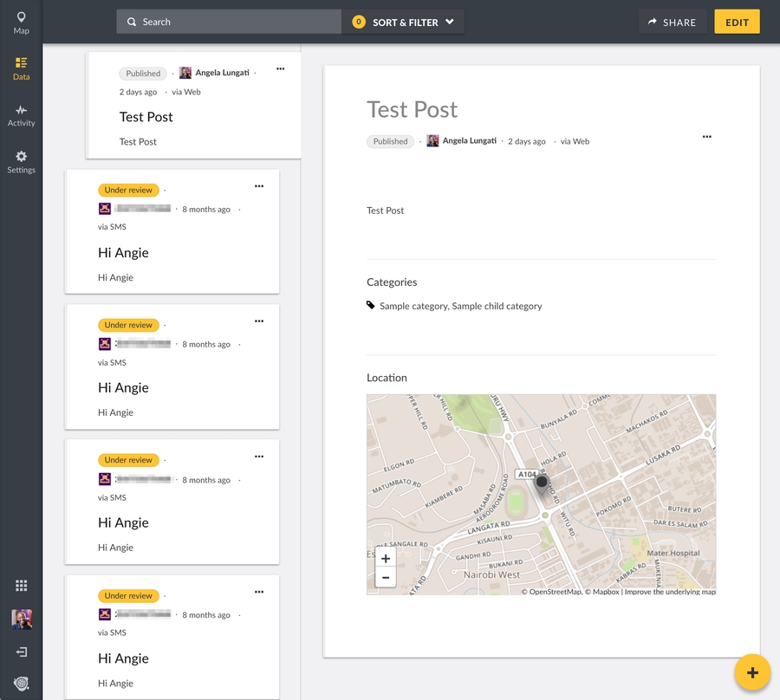Switch to the Data tab in sidebar

[x=21, y=68]
